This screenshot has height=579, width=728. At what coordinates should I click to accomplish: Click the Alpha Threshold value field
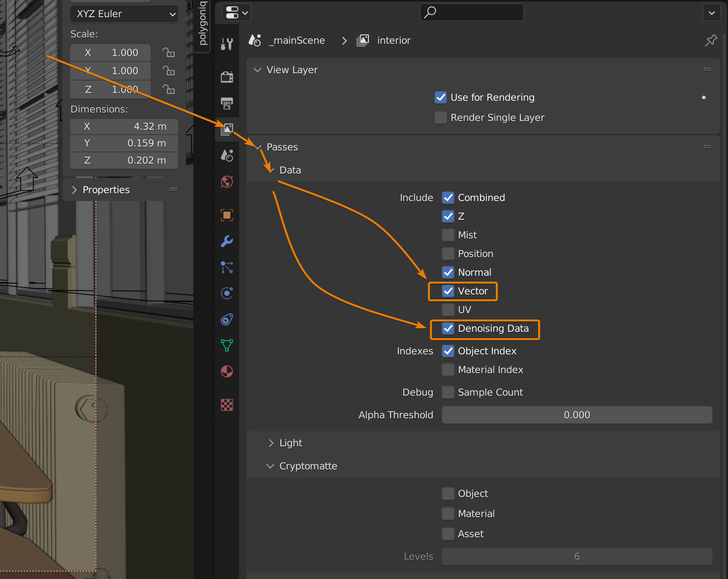tap(576, 415)
